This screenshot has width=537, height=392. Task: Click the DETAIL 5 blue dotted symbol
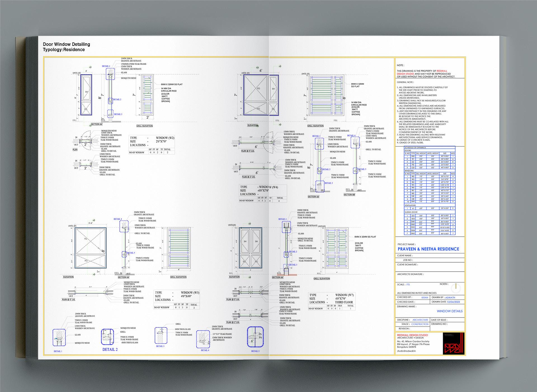(x=255, y=337)
